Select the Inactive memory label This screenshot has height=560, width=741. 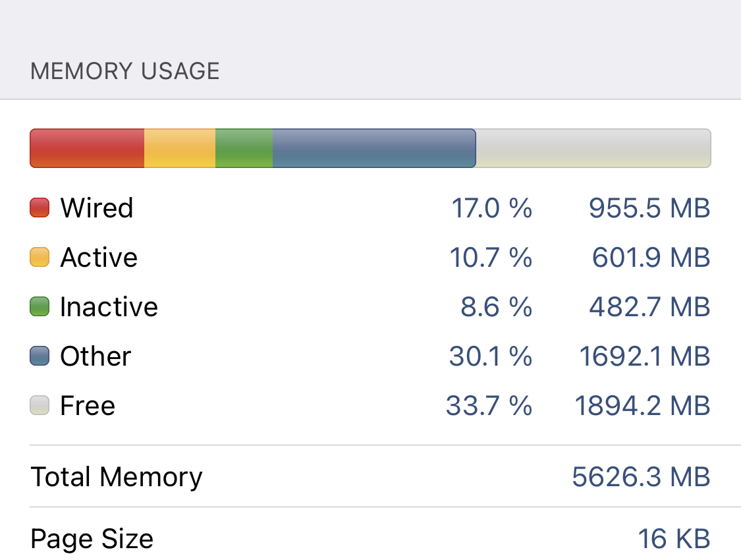109,306
